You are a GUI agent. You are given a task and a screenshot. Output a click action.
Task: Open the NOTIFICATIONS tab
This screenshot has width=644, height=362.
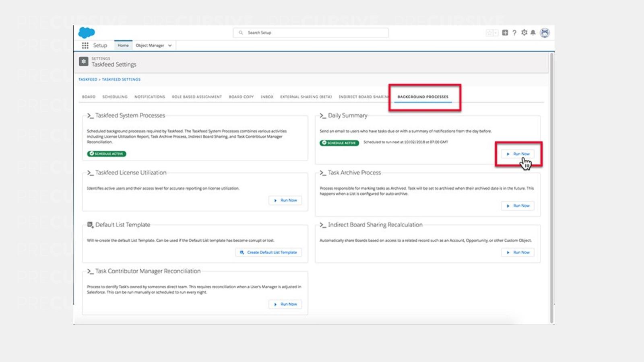pos(150,97)
